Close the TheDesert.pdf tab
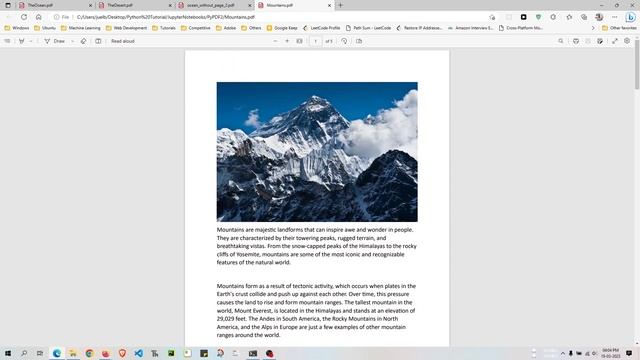Image resolution: width=640 pixels, height=360 pixels. point(170,5)
